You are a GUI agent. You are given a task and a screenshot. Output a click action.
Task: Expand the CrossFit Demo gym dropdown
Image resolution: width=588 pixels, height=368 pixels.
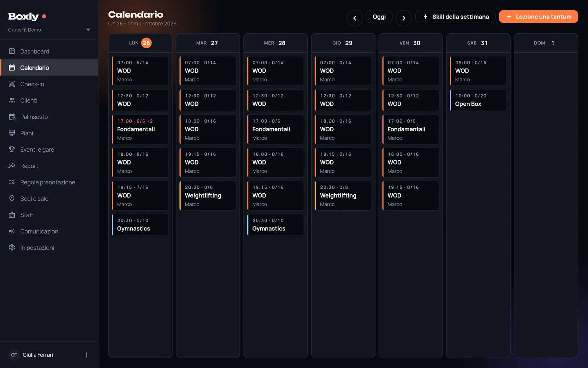(88, 29)
